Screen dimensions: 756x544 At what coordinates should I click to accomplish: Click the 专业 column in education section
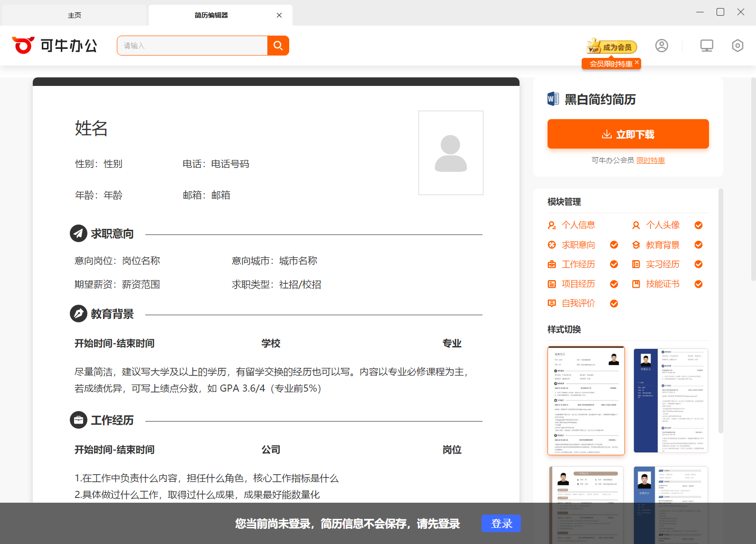point(452,343)
